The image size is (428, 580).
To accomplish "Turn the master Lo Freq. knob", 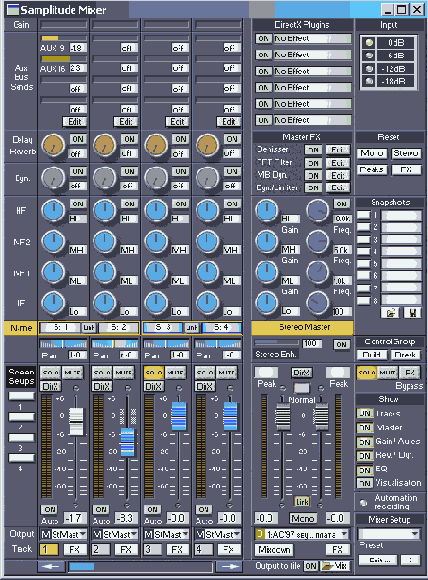I will tap(318, 302).
